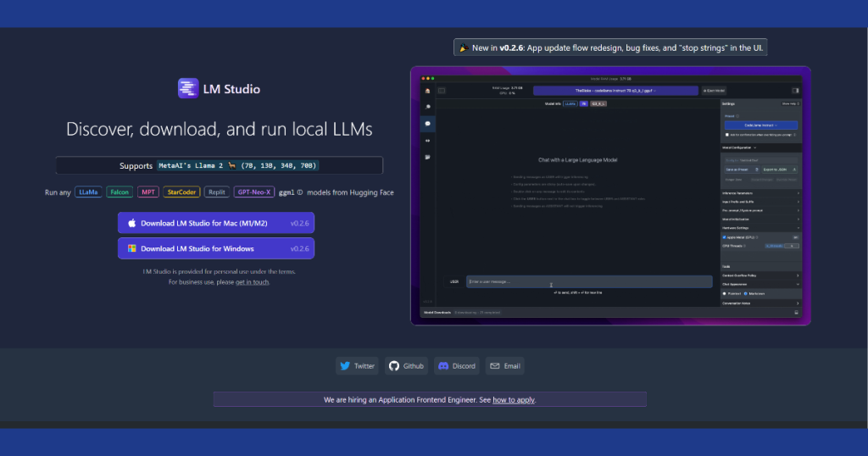The width and height of the screenshot is (868, 456).
Task: Expand the Conversation Notes section
Action: (760, 303)
